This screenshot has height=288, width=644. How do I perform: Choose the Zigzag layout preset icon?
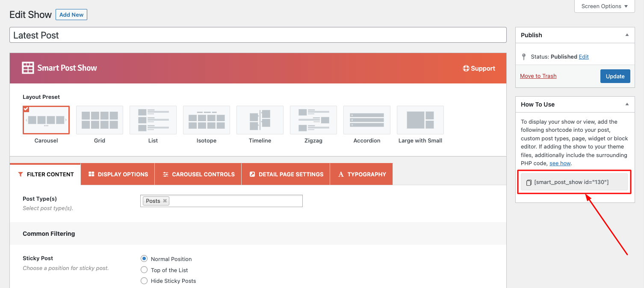pyautogui.click(x=313, y=120)
